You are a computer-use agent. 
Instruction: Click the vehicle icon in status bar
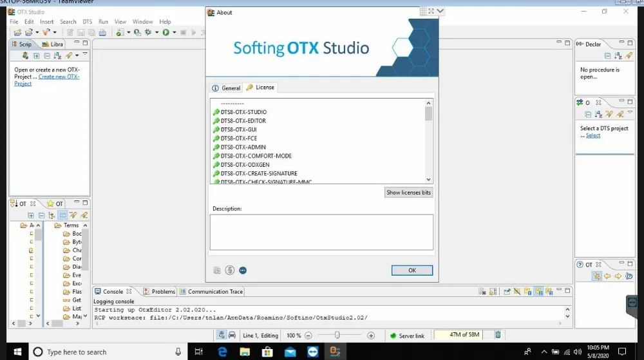(232, 335)
